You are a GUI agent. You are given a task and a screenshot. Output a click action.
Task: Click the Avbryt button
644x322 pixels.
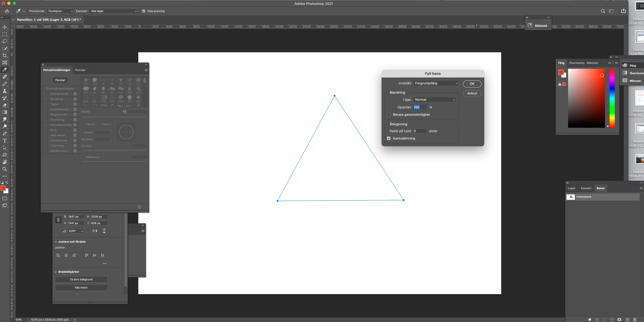(472, 93)
